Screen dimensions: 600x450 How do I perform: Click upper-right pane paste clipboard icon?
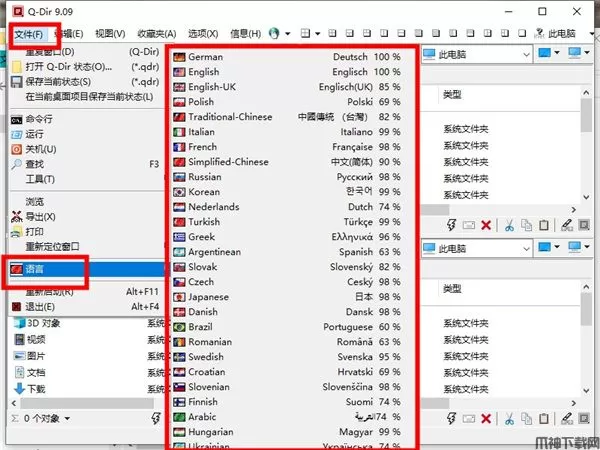click(x=544, y=225)
